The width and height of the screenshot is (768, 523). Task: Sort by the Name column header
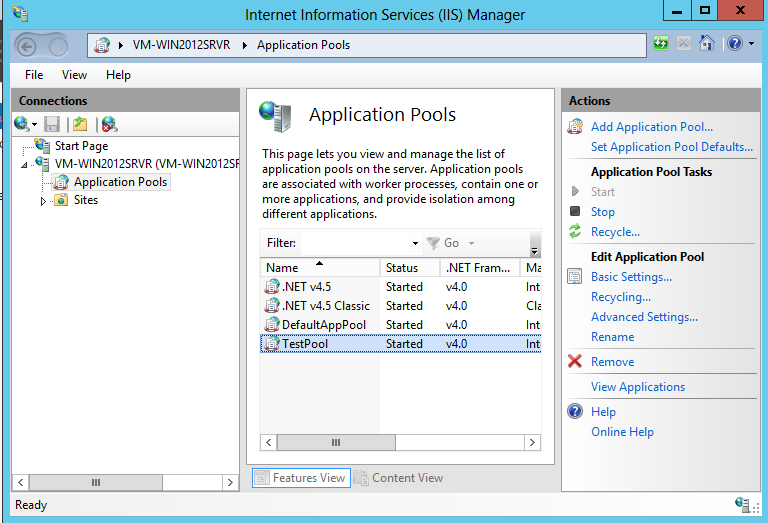click(x=320, y=268)
